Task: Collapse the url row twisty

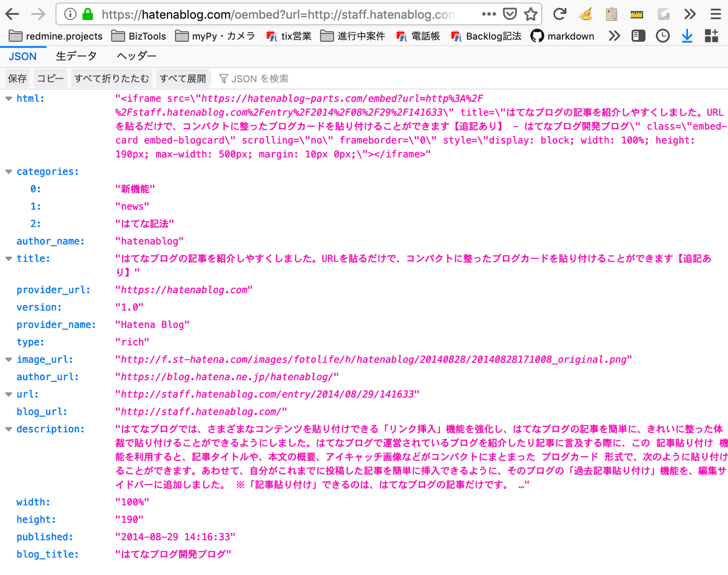Action: click(x=8, y=395)
